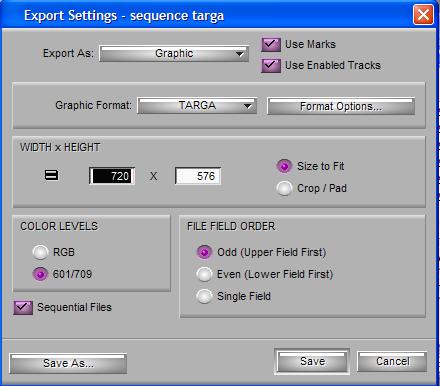Screen dimensions: 440x386
Task: Click the Save button
Action: point(312,362)
